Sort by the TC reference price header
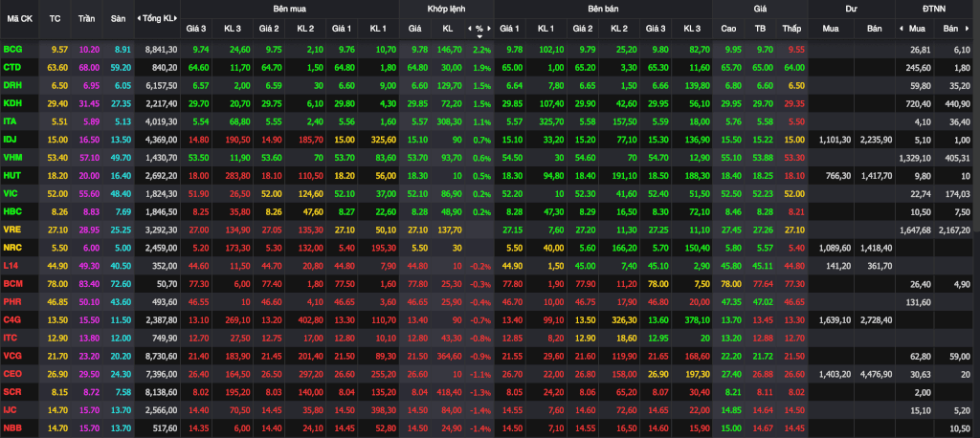Image resolution: width=980 pixels, height=438 pixels. [55, 18]
